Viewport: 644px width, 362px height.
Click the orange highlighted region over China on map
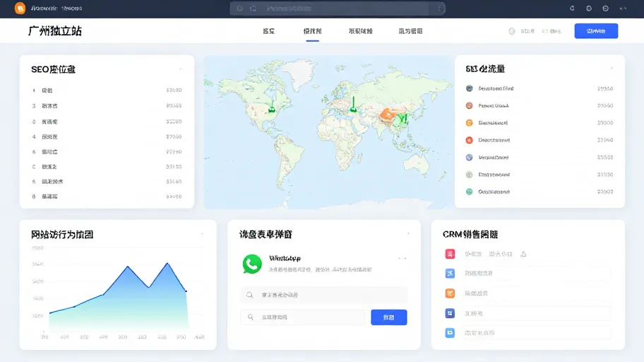(387, 115)
